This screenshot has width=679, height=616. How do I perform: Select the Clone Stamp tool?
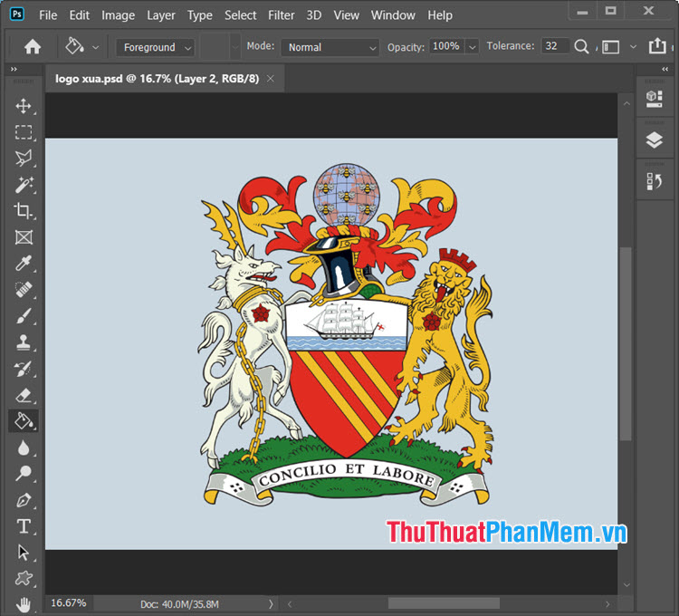pos(24,342)
